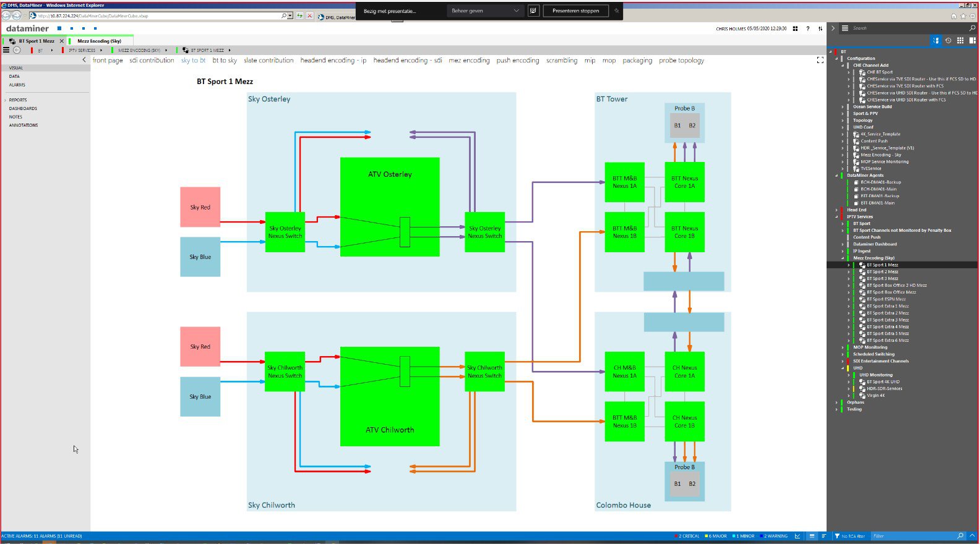Collapse the Surveyor sidebar with the chevron
Image resolution: width=980 pixels, height=544 pixels.
tap(833, 28)
